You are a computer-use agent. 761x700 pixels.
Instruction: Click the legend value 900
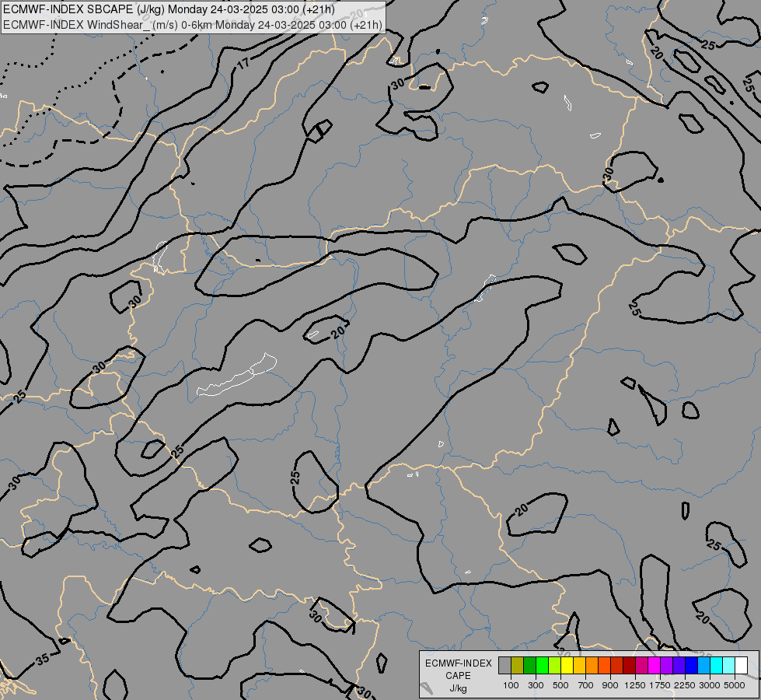point(610,685)
